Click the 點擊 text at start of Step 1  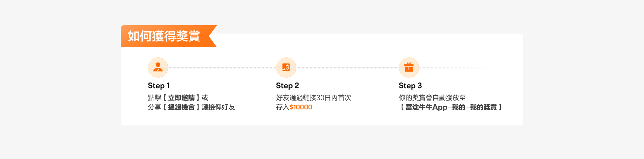pyautogui.click(x=155, y=98)
